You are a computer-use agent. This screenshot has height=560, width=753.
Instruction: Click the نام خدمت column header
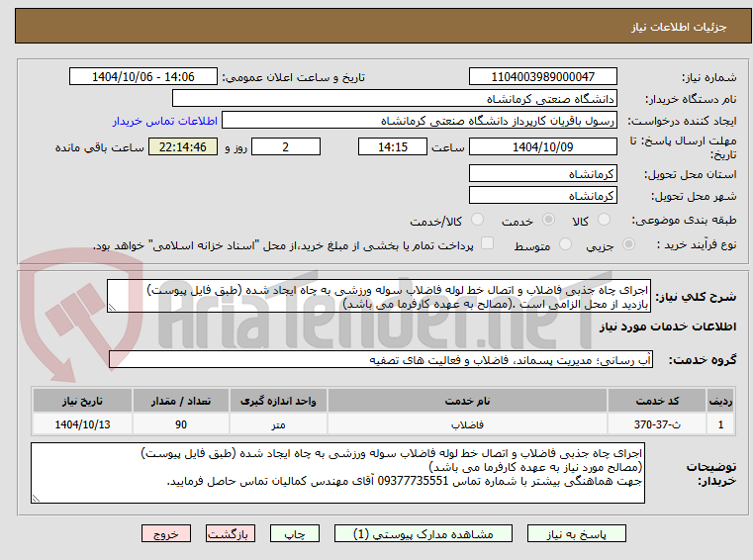467,401
